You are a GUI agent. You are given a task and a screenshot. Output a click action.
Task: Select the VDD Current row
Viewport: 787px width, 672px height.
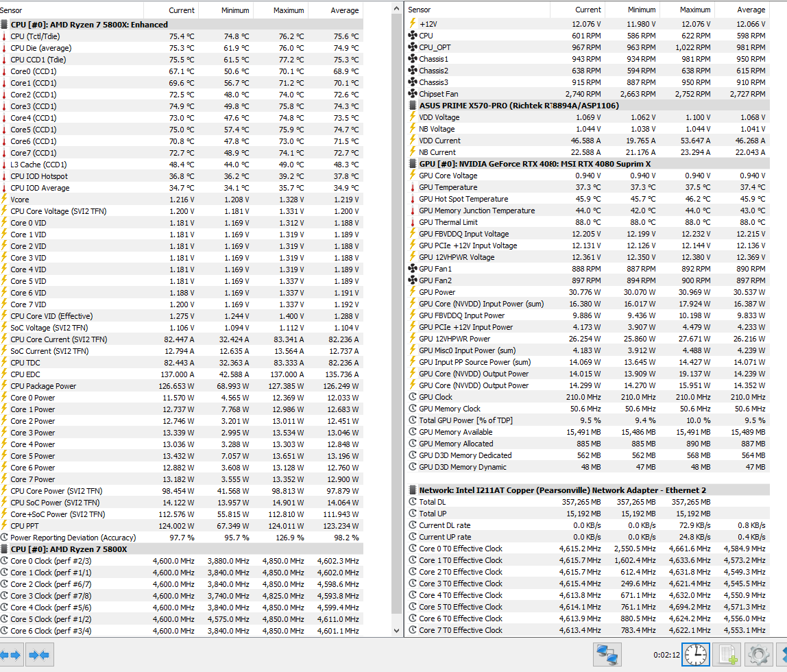588,141
